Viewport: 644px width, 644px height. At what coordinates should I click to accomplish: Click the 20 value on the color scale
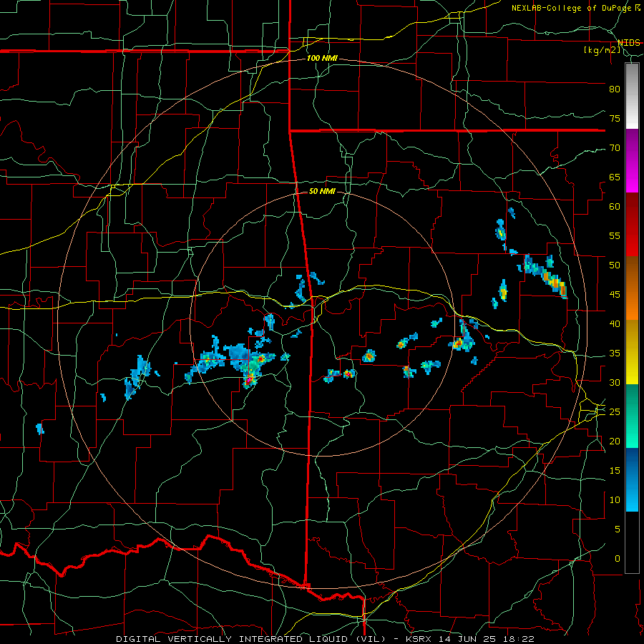point(615,441)
